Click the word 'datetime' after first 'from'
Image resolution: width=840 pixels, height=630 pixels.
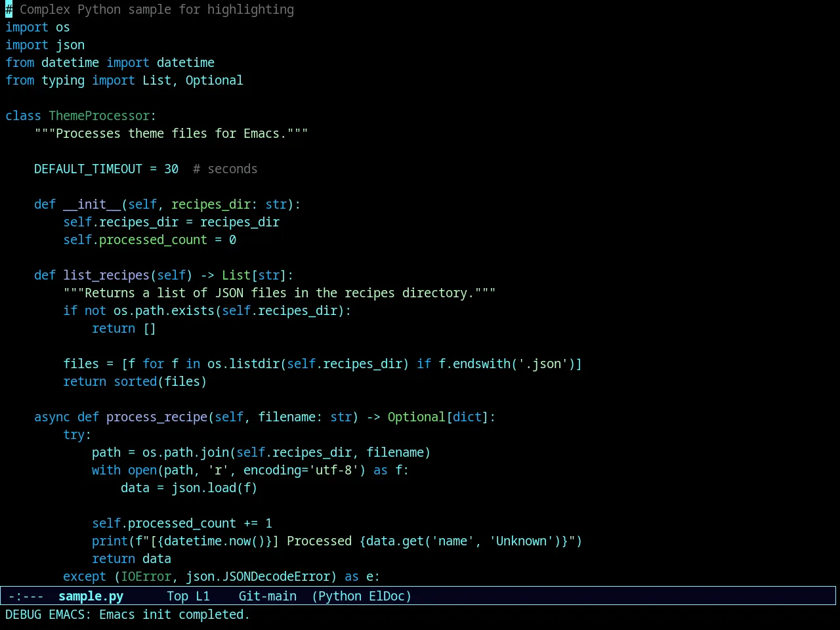(70, 62)
